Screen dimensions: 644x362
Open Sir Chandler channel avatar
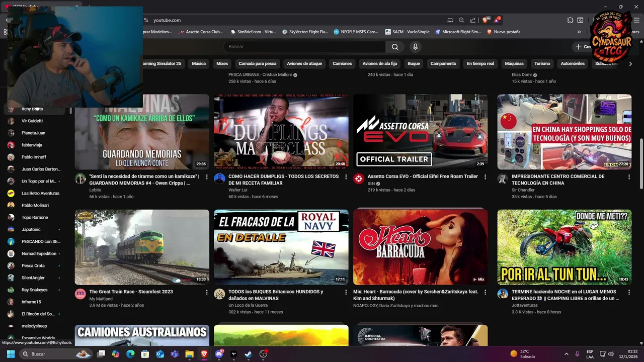pyautogui.click(x=503, y=178)
